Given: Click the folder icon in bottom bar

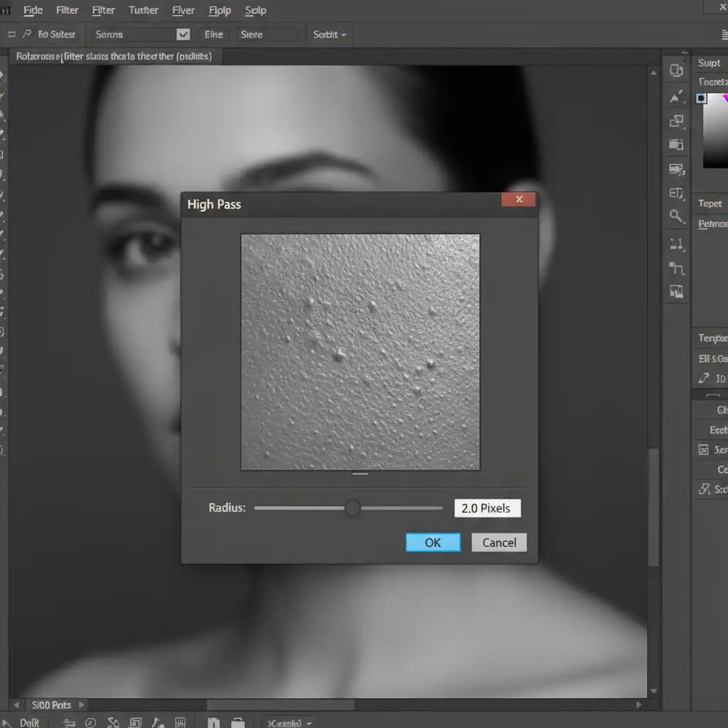Looking at the screenshot, I should click(237, 722).
